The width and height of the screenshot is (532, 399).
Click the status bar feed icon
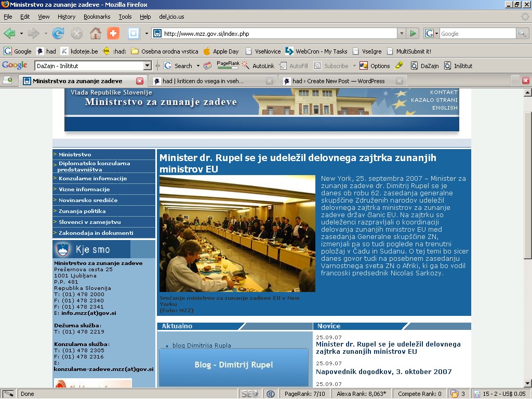coord(454,394)
